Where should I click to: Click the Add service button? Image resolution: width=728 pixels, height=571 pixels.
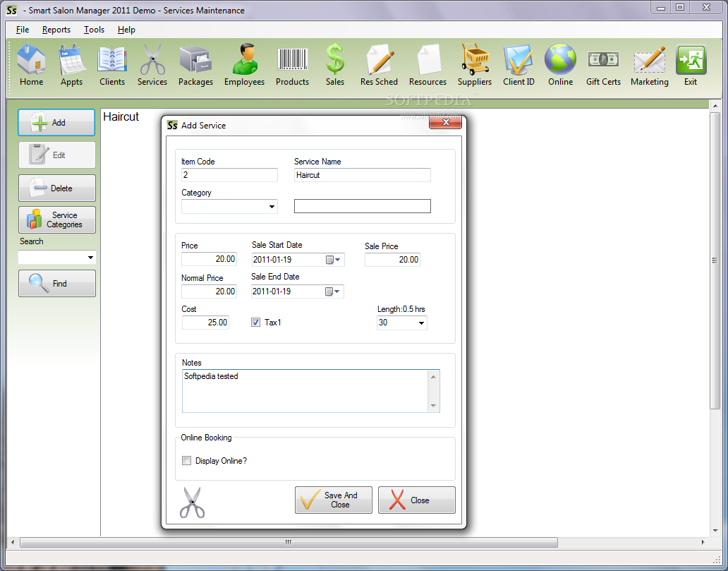click(56, 123)
